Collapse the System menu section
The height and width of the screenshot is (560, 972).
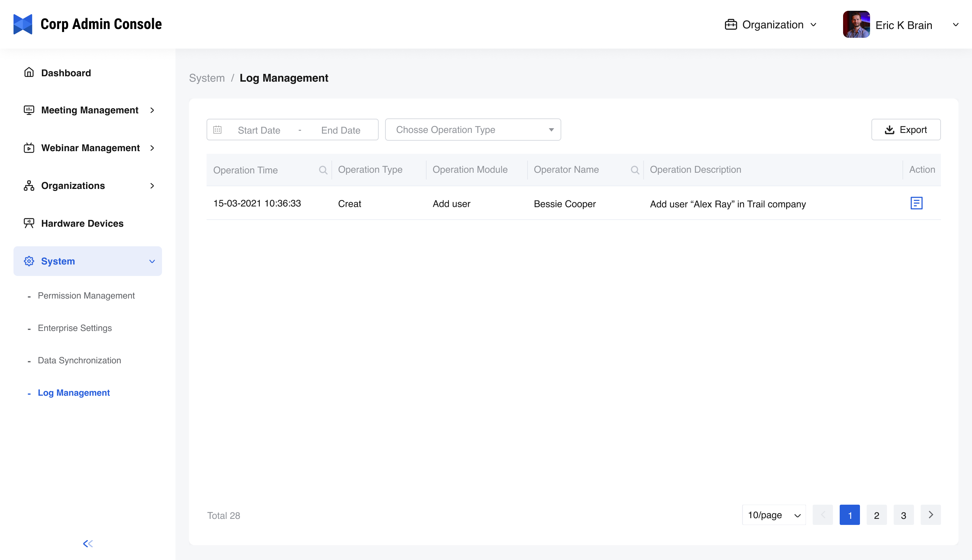(x=88, y=261)
